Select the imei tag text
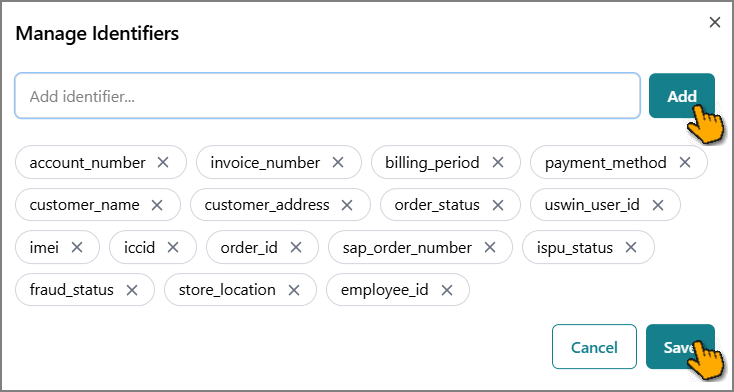 pos(44,247)
